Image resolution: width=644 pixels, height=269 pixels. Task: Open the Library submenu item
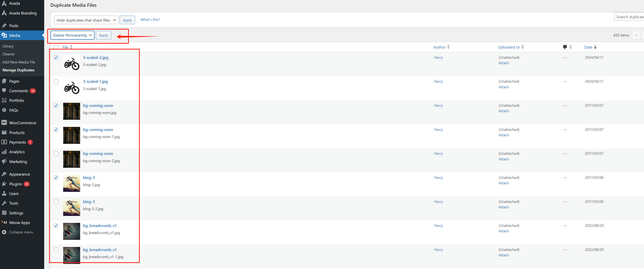pyautogui.click(x=8, y=46)
